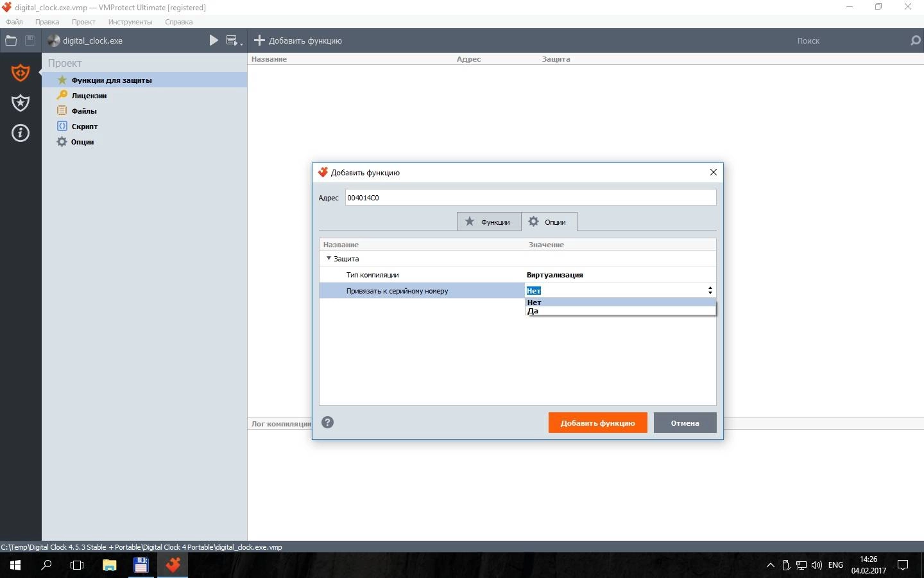Open File Explorer from taskbar
Image resolution: width=924 pixels, height=578 pixels.
[x=110, y=565]
